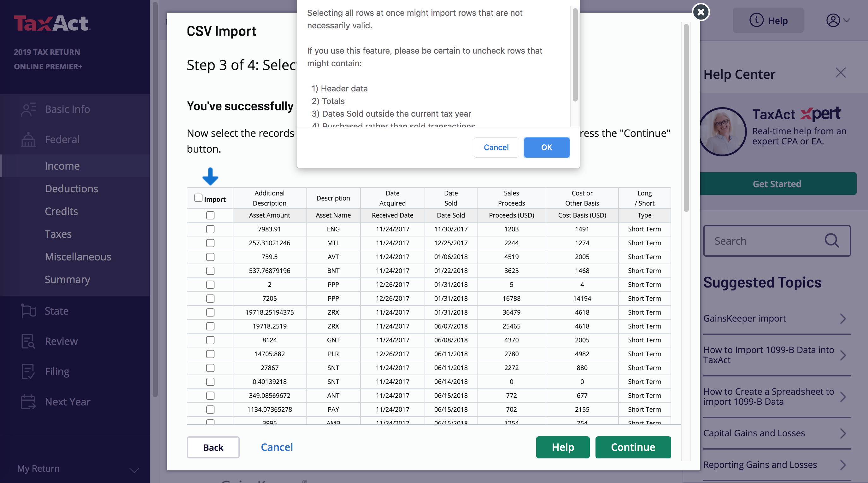Check the ENG row import checkbox
The width and height of the screenshot is (868, 483).
[210, 229]
